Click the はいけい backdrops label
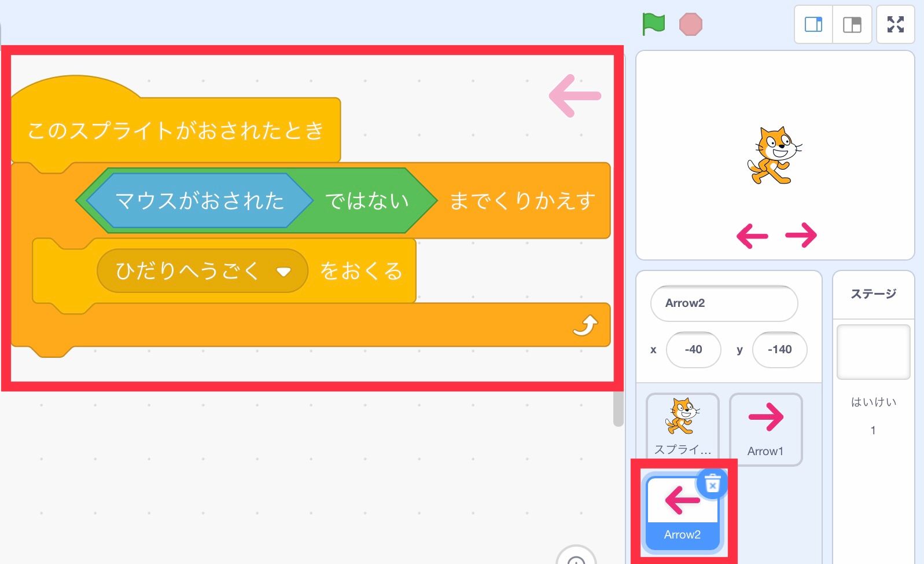The height and width of the screenshot is (564, 924). (873, 402)
